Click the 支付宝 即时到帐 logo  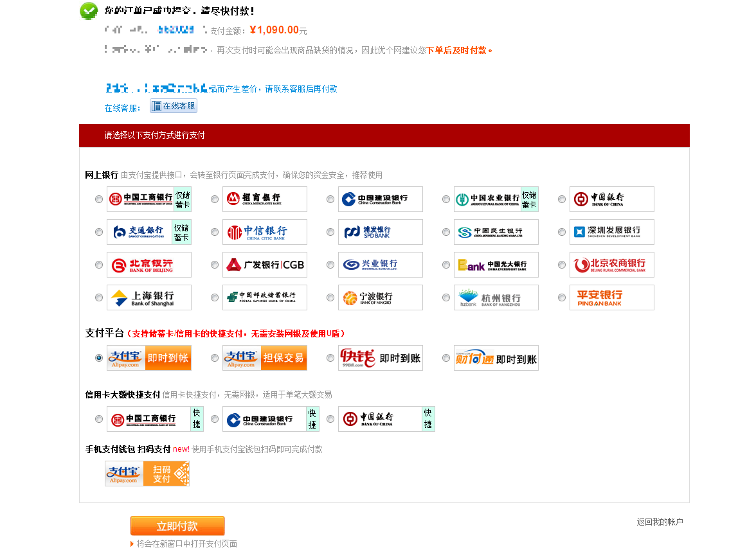[x=149, y=358]
